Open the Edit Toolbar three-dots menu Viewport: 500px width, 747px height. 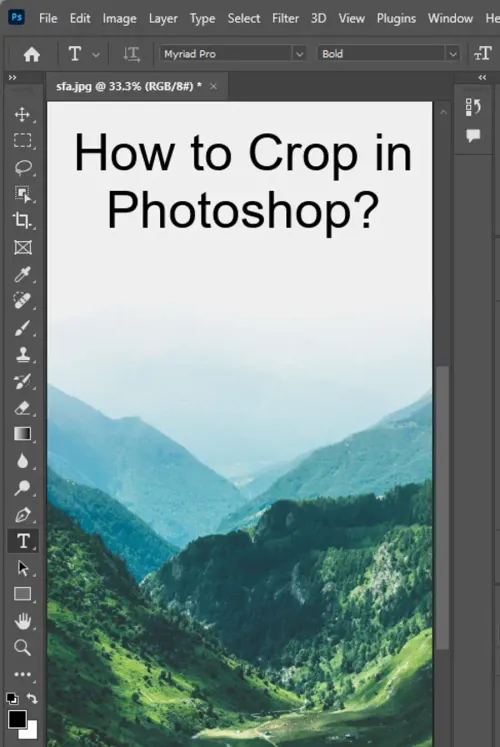[22, 674]
